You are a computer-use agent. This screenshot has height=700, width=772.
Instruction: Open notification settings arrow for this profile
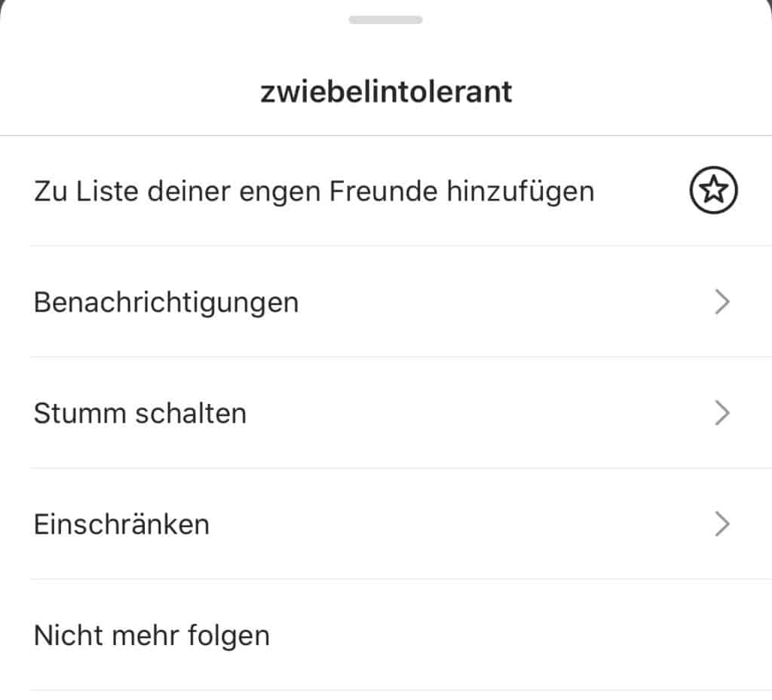(x=722, y=301)
